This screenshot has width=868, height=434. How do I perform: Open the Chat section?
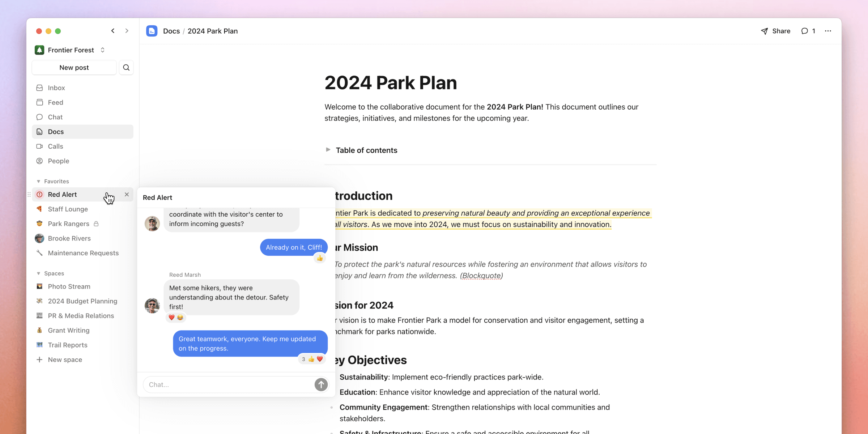[x=55, y=117]
